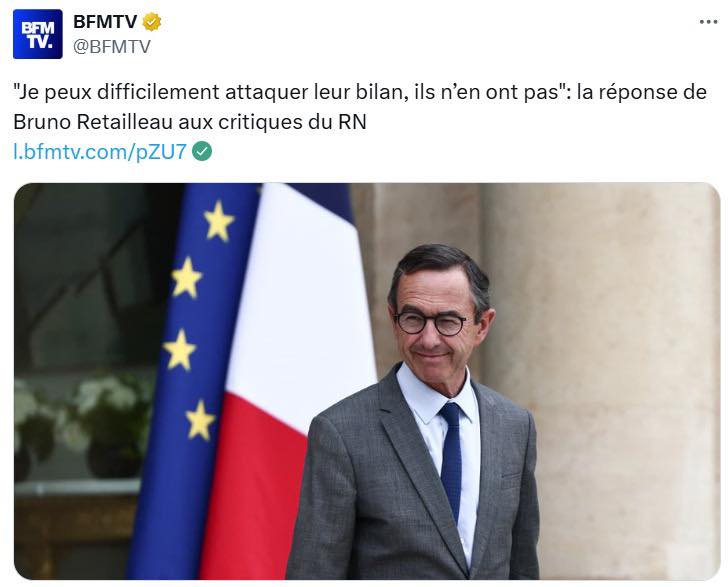Viewport: 728px width, 587px height.
Task: Click the @BFMTV handle
Action: click(x=112, y=46)
